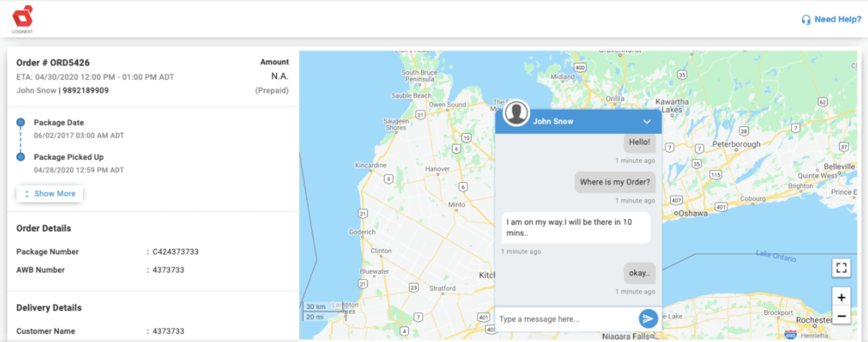
Task: Click Oshawa on the map
Action: (693, 213)
